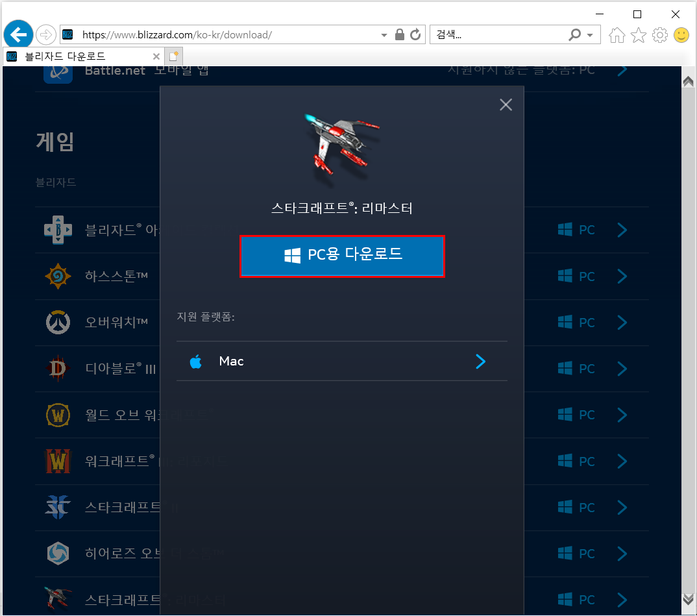Click the Heroes of the Storm icon

point(58,553)
